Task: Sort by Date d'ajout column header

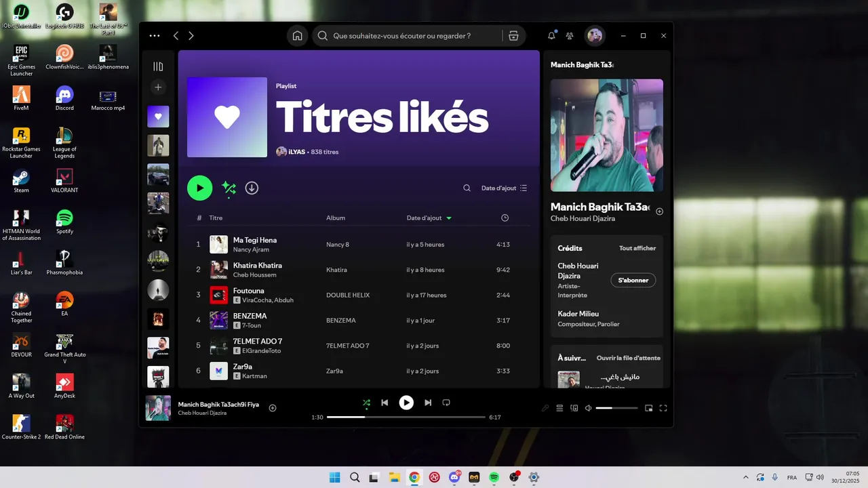Action: pyautogui.click(x=429, y=218)
